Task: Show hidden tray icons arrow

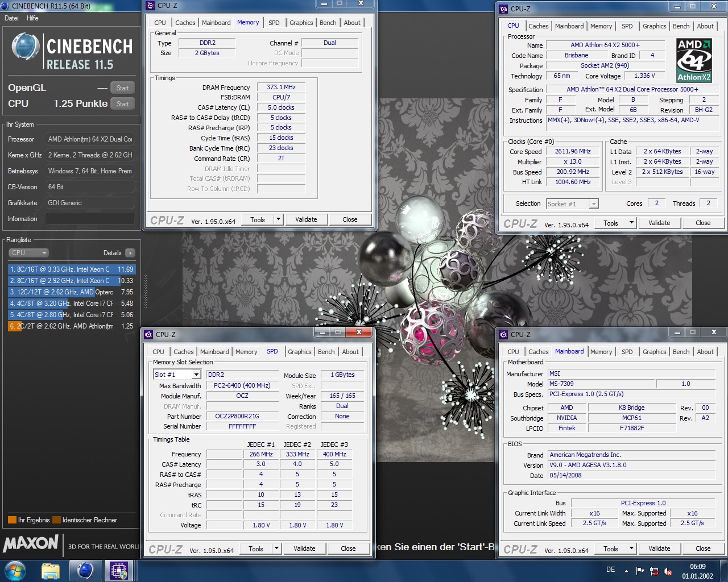Action: tap(626, 571)
